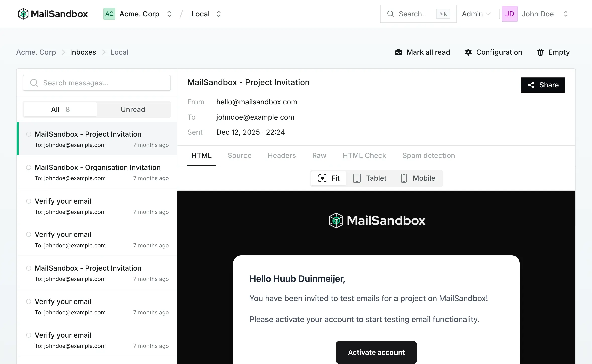Click Empty to clear the inbox

click(x=553, y=52)
